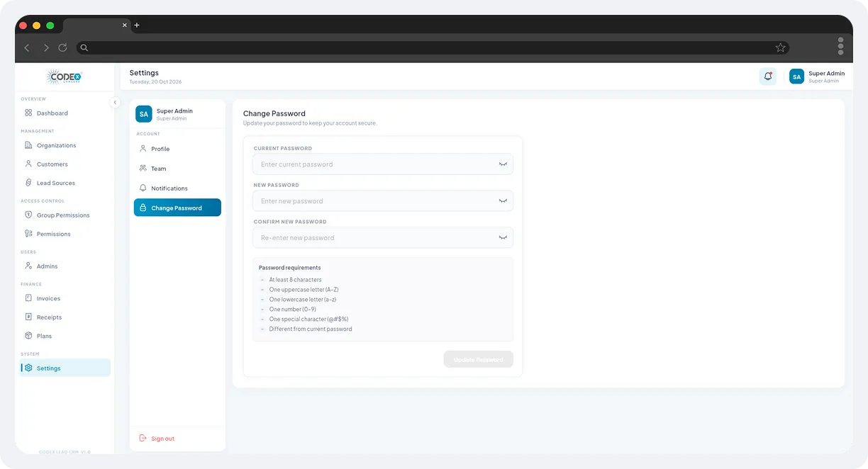Click Super Admin name in account panel
The image size is (868, 469).
(x=174, y=111)
